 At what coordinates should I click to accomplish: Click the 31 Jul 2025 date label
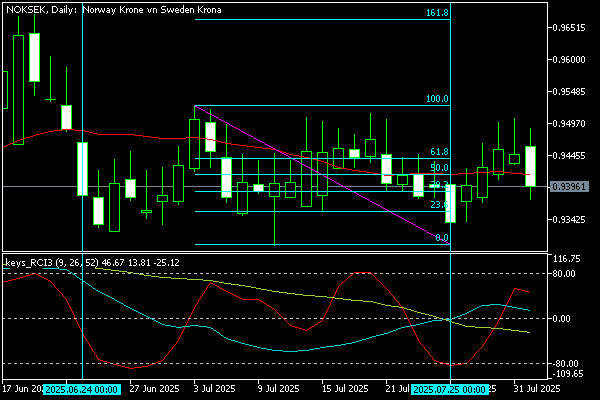click(x=536, y=389)
